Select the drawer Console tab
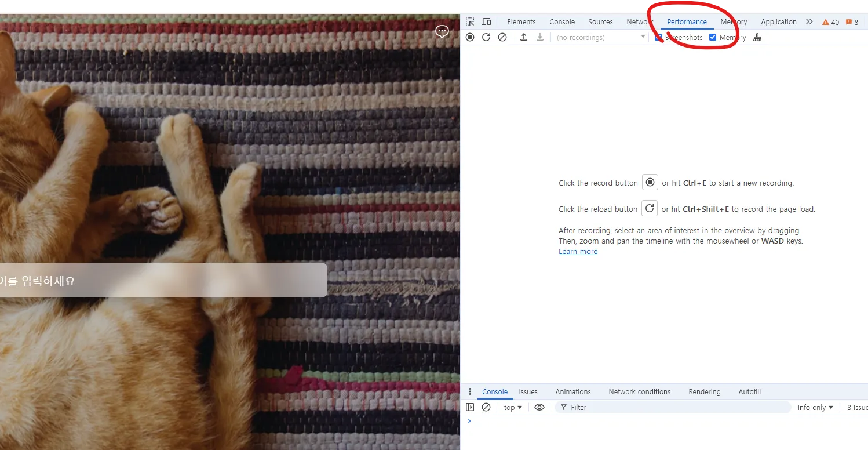Viewport: 868px width, 450px height. click(495, 391)
